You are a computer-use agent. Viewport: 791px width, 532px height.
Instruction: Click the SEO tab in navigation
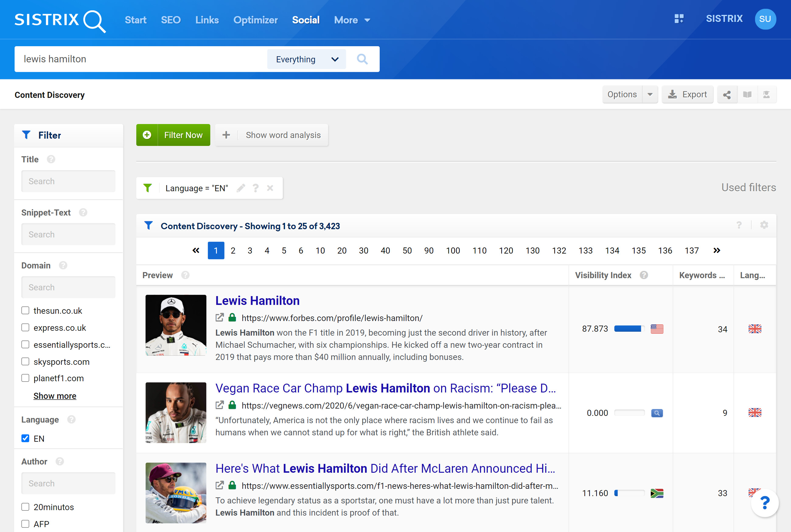[x=171, y=19]
